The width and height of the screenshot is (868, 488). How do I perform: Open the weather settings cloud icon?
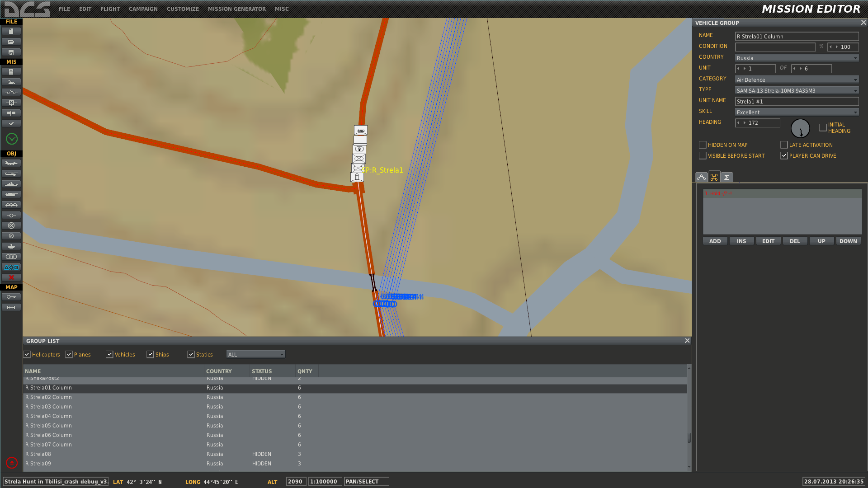(x=11, y=82)
